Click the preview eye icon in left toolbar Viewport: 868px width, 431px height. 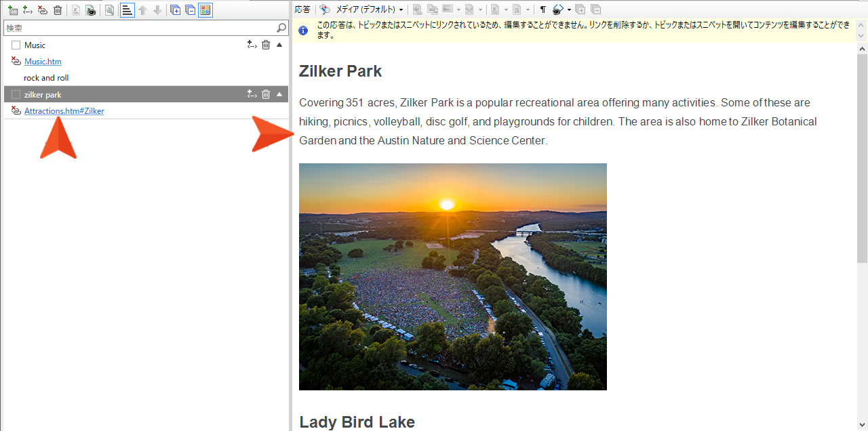pyautogui.click(x=91, y=10)
